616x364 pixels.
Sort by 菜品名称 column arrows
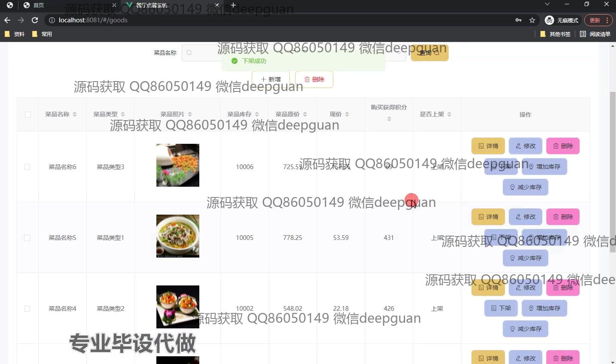pos(75,114)
